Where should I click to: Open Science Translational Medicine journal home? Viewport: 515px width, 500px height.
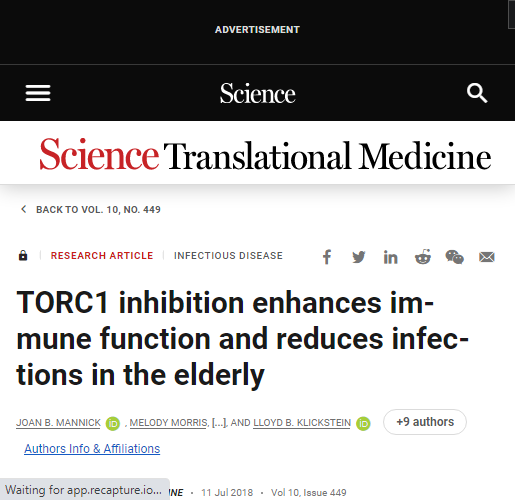tap(265, 155)
